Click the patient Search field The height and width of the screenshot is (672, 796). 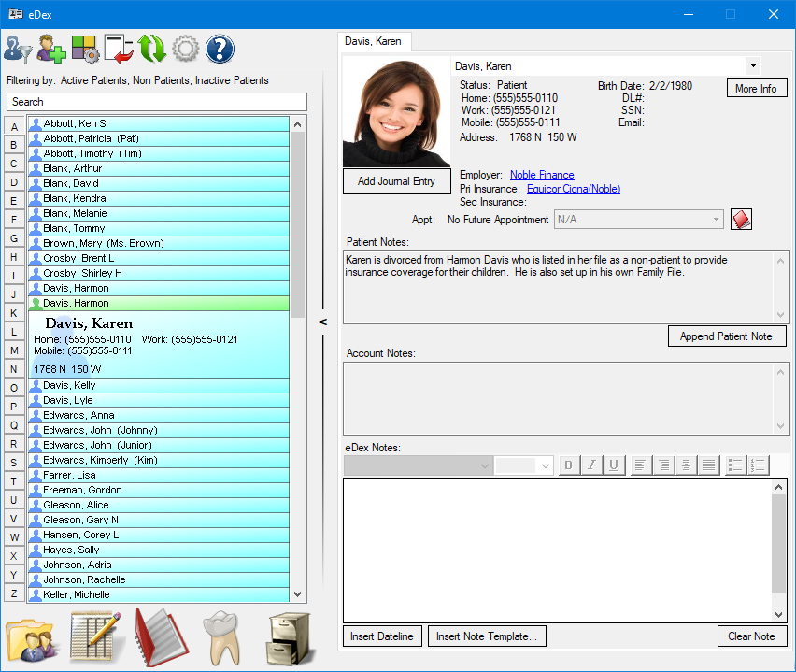(157, 102)
